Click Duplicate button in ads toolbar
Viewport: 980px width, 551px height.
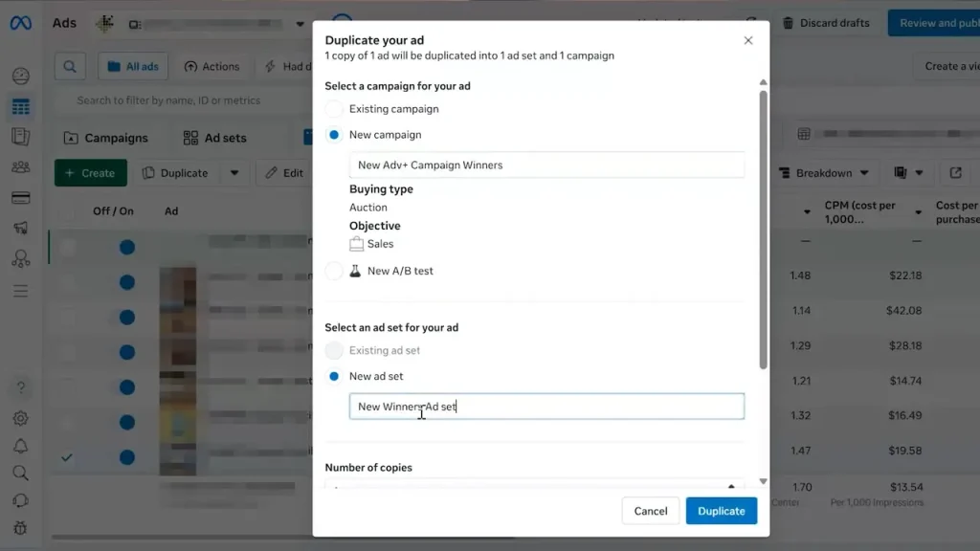(x=175, y=173)
